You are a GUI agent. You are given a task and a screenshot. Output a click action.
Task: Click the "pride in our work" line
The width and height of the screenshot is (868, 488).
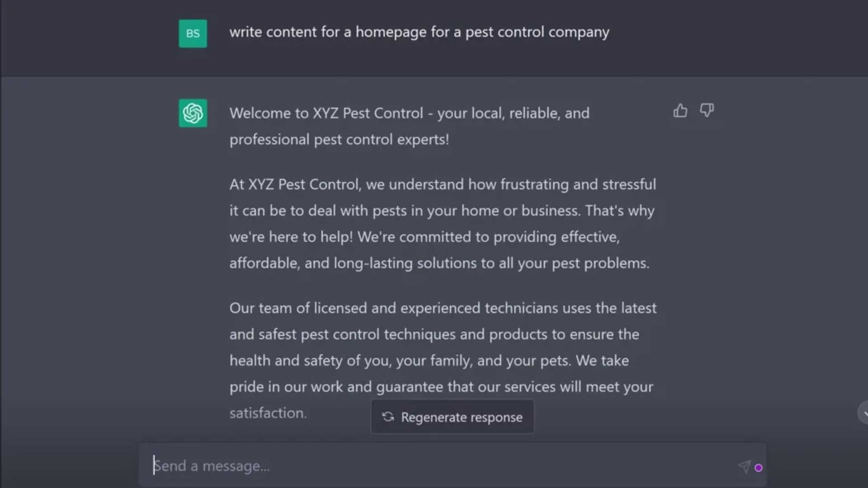tap(441, 387)
